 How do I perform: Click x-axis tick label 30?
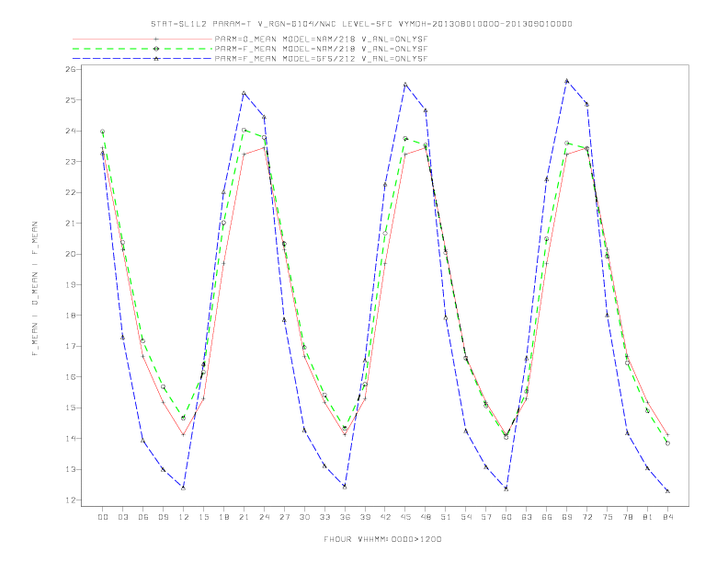pos(304,517)
